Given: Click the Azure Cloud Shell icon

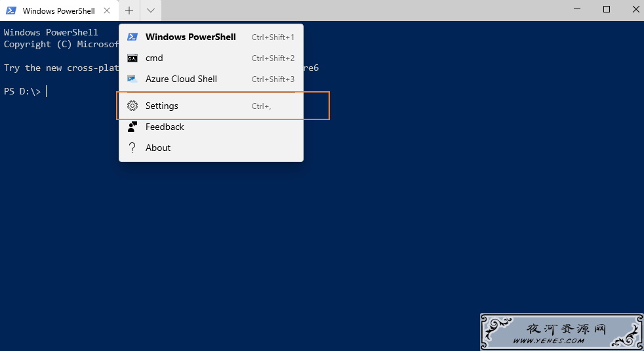Looking at the screenshot, I should click(132, 79).
